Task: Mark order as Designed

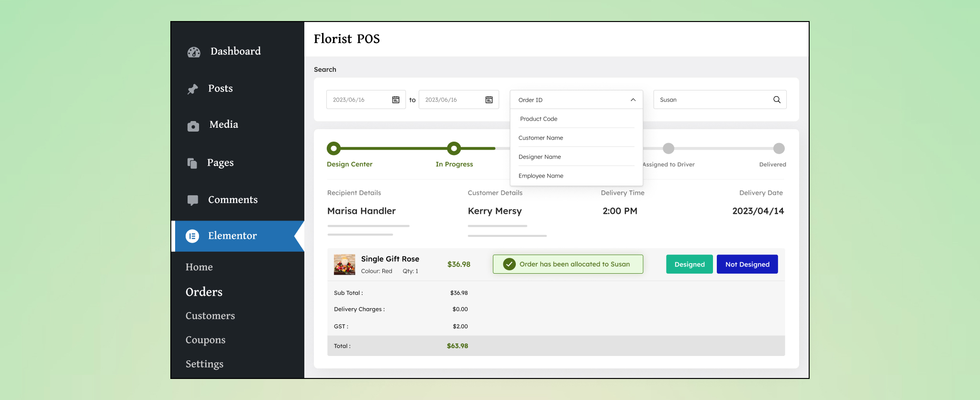Action: 689,264
